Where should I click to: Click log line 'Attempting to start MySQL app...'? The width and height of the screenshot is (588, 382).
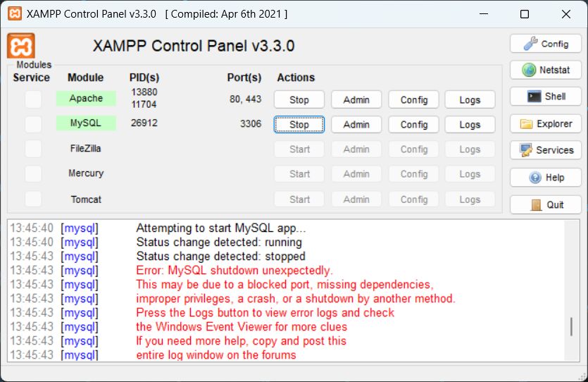coord(221,228)
